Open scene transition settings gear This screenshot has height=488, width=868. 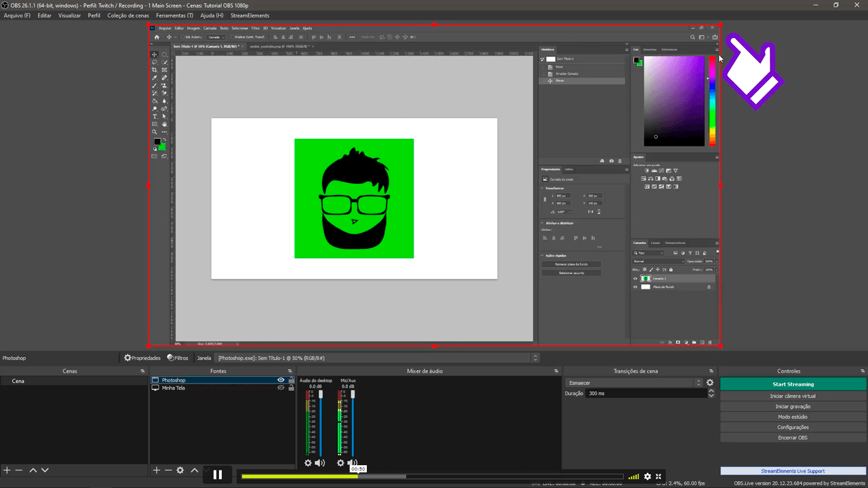click(x=710, y=383)
